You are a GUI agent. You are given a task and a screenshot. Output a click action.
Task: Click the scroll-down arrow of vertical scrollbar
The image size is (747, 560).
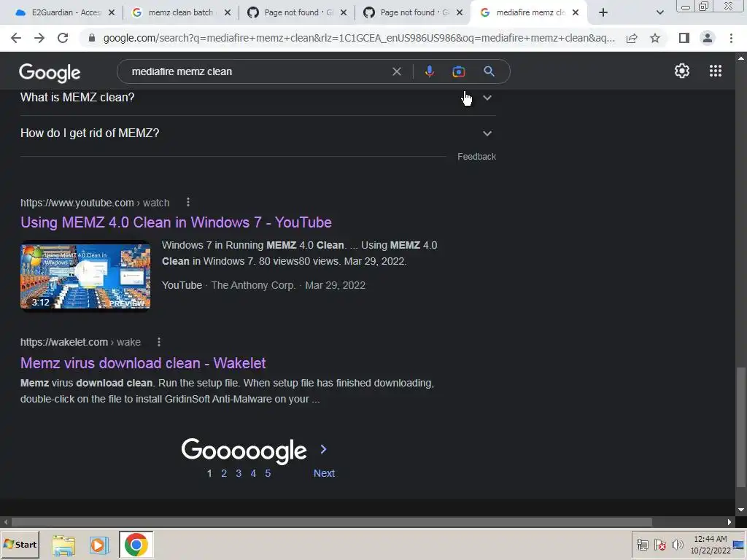[x=741, y=510]
